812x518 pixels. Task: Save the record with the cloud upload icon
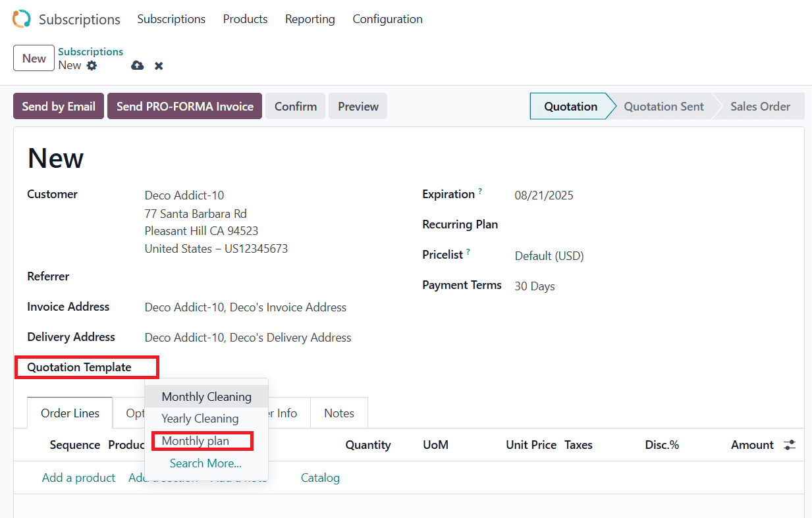pyautogui.click(x=138, y=65)
